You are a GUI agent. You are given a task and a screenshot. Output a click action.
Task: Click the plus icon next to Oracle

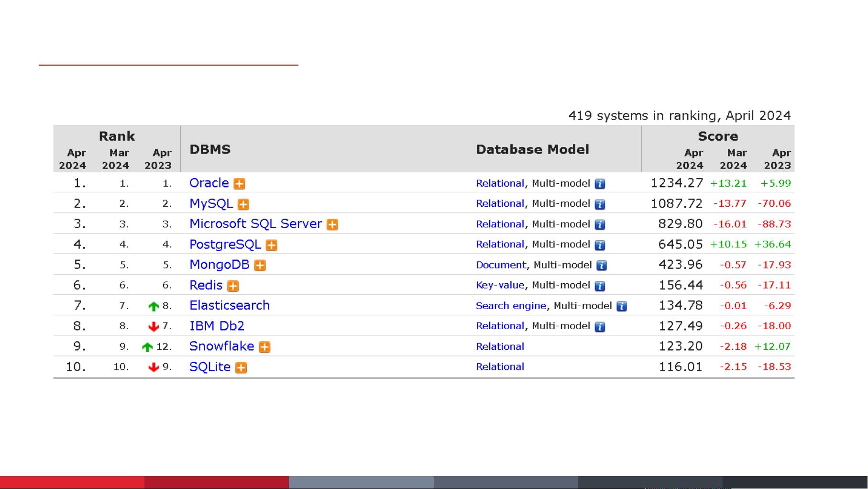pyautogui.click(x=239, y=184)
